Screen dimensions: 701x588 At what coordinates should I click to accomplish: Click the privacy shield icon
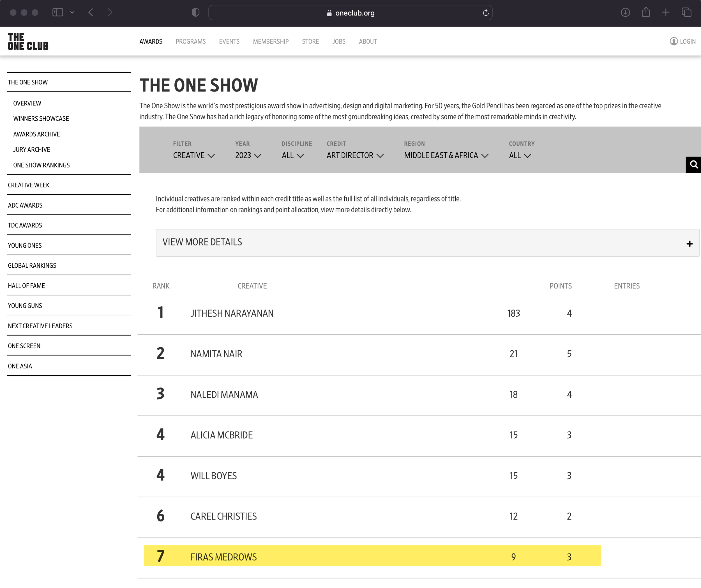[x=196, y=13]
